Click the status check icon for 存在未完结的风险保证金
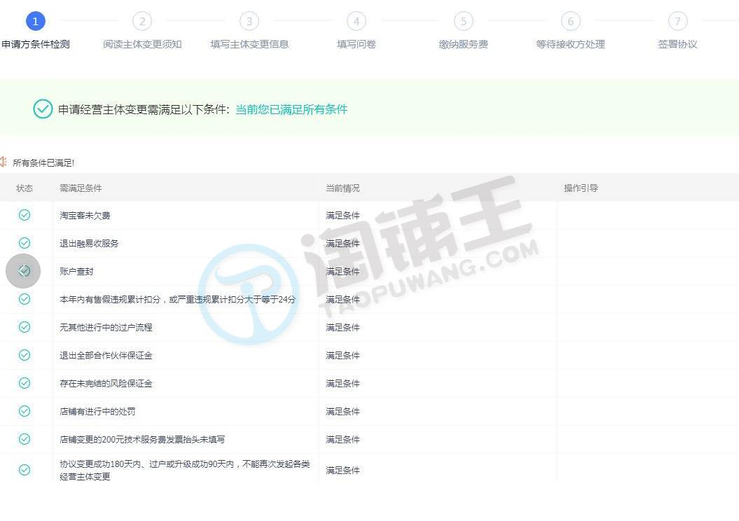This screenshot has height=521, width=739. pos(25,383)
